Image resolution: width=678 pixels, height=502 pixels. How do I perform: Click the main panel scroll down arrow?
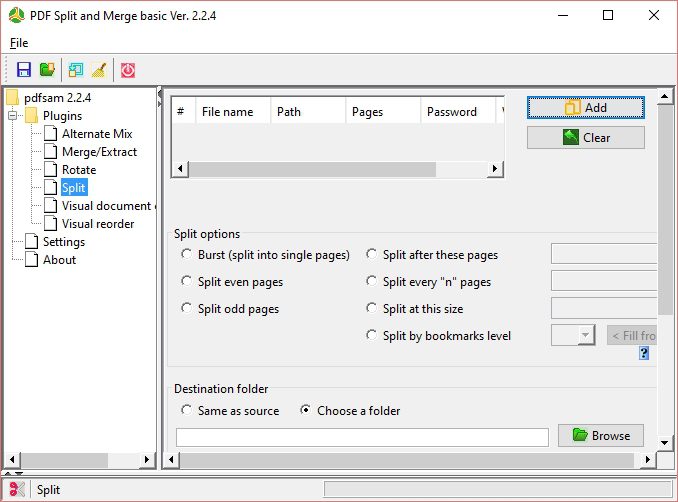click(x=665, y=442)
